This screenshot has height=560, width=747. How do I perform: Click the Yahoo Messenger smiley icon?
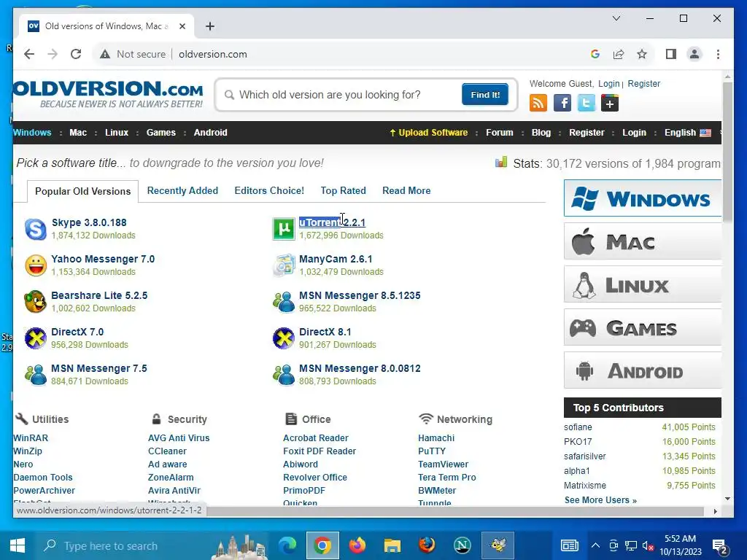(36, 265)
